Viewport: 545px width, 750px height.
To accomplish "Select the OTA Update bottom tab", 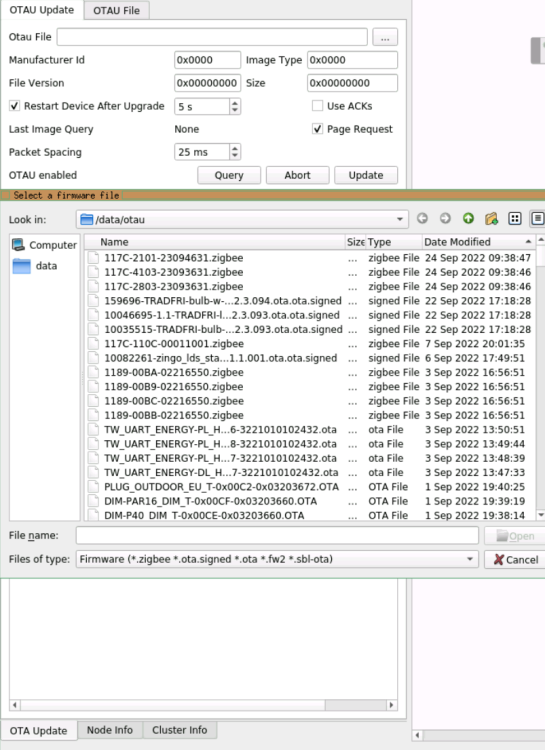I will click(x=38, y=730).
